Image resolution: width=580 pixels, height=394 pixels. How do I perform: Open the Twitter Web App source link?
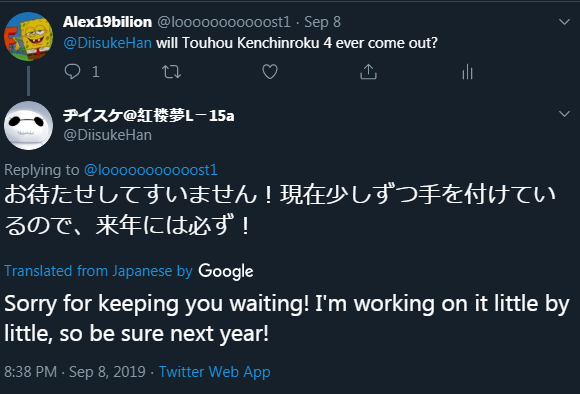(x=215, y=372)
